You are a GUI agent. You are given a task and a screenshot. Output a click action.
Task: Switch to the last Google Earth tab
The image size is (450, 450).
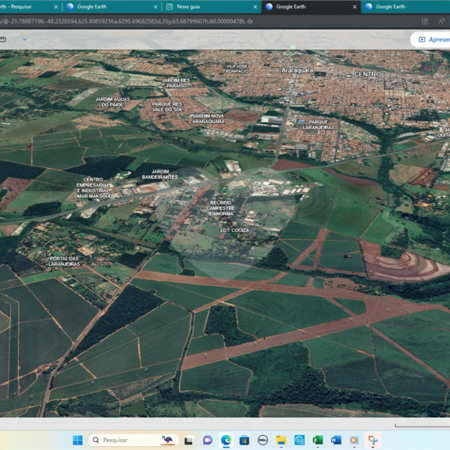coord(407,7)
